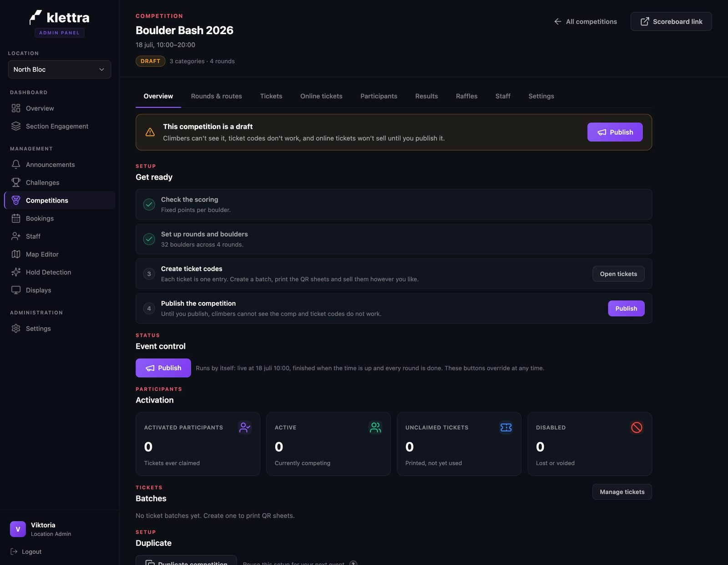The image size is (728, 565).
Task: Click Publish in the draft banner
Action: pyautogui.click(x=615, y=132)
